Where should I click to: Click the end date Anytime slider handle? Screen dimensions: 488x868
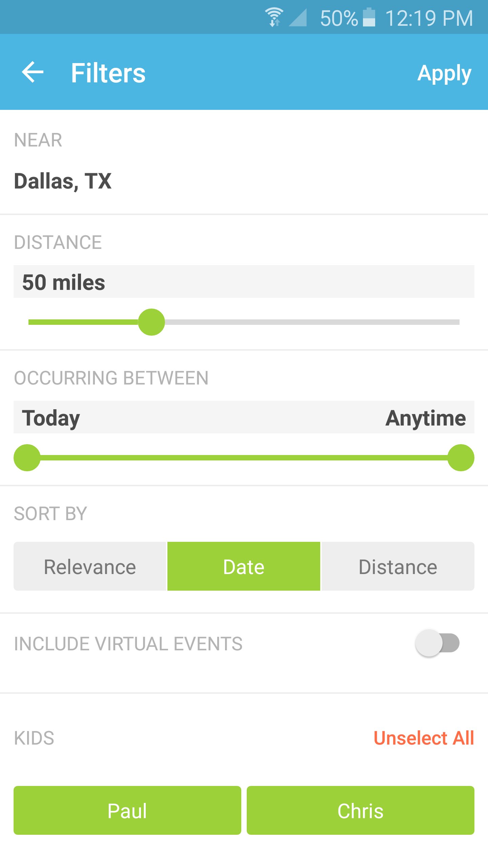click(x=461, y=458)
